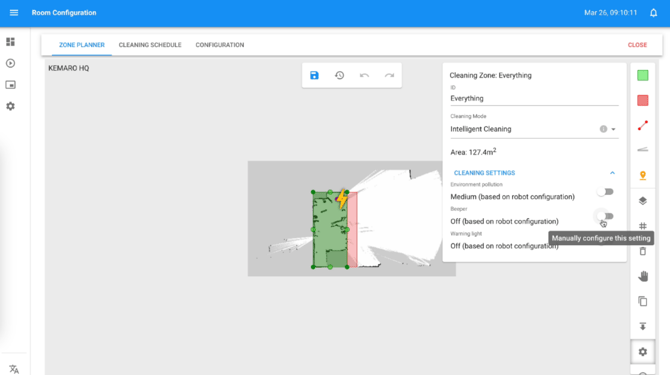The image size is (670, 375).
Task: Collapse the Cleaning Settings section
Action: point(612,173)
